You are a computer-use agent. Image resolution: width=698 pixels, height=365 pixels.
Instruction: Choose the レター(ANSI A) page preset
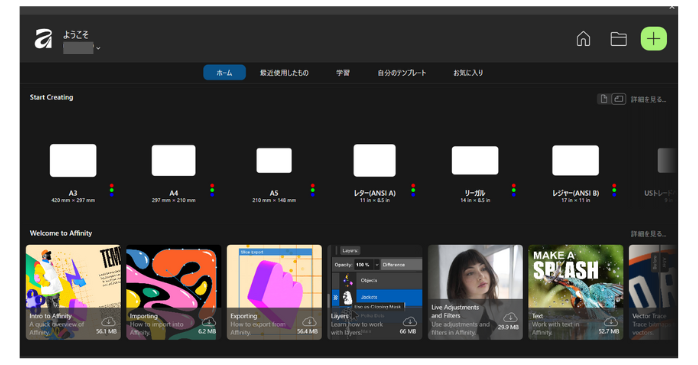pos(374,160)
